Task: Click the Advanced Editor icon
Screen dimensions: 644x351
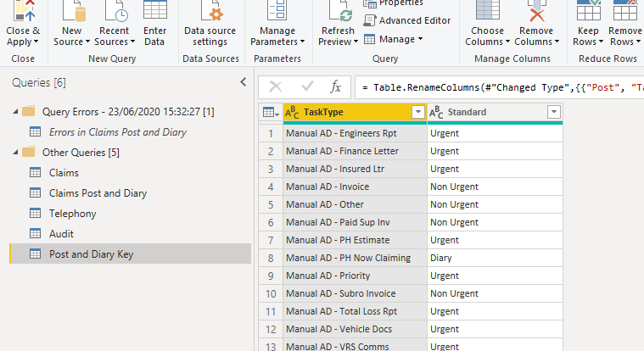Action: pos(370,20)
